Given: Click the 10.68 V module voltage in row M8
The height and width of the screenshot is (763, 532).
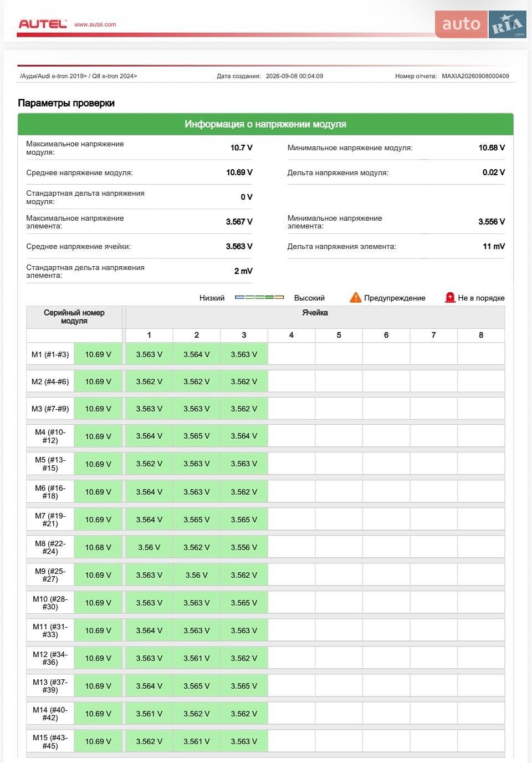Looking at the screenshot, I should click(98, 547).
